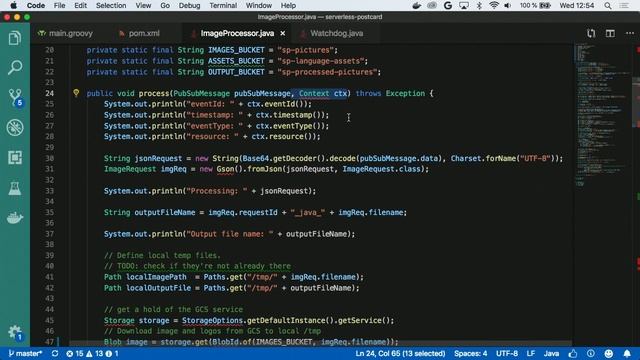Image resolution: width=640 pixels, height=360 pixels.
Task: Open the Debug view in activity bar
Action: pyautogui.click(x=15, y=128)
